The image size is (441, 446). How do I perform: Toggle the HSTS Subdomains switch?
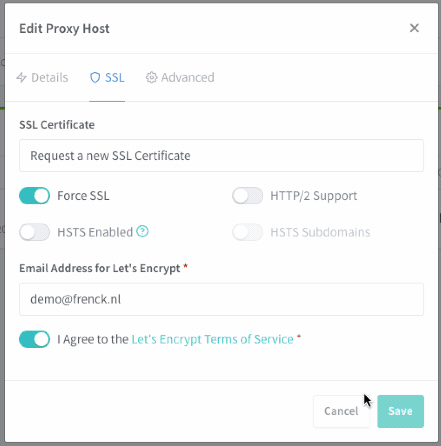coord(248,232)
